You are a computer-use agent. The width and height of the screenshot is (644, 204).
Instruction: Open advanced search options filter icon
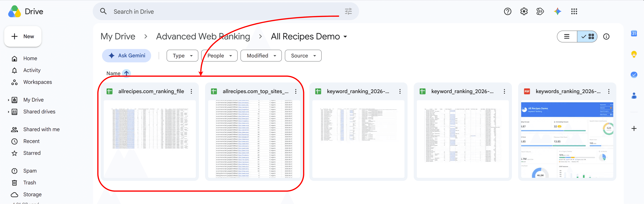pos(348,11)
